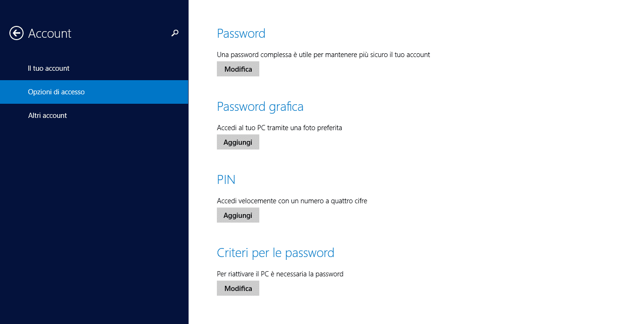Click the back arrow on Account
644x324 pixels.
16,33
